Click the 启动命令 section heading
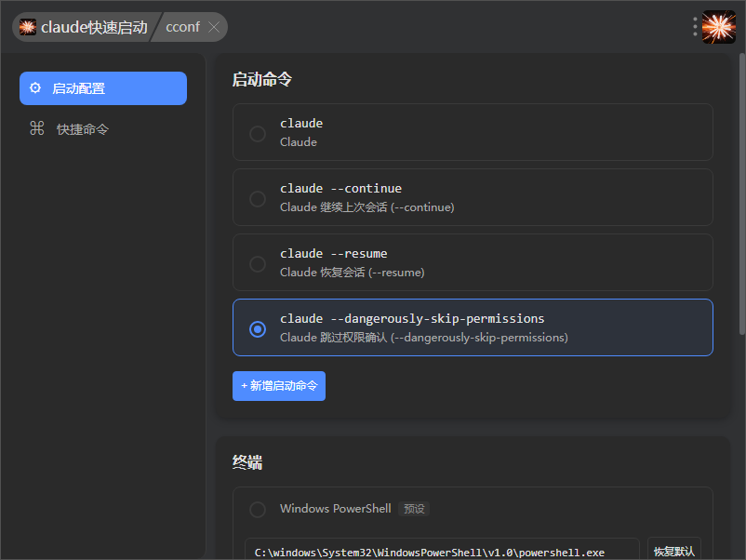The image size is (746, 560). click(262, 79)
